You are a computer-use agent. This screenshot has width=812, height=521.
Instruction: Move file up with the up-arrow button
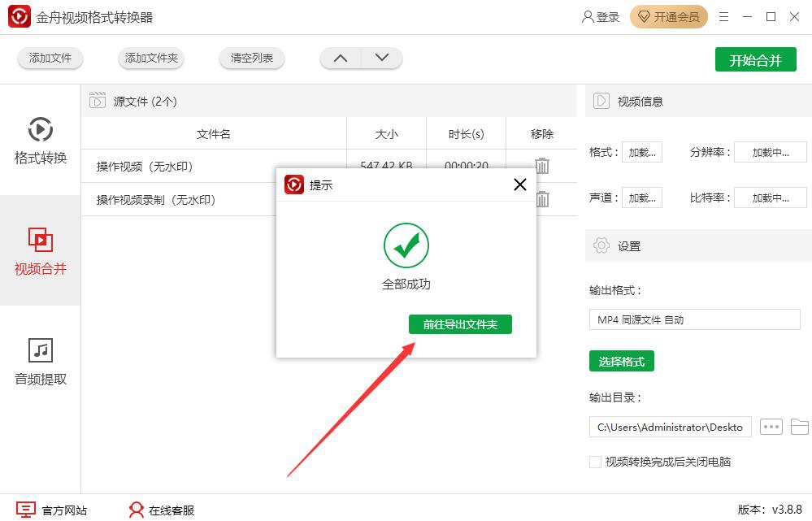[341, 58]
